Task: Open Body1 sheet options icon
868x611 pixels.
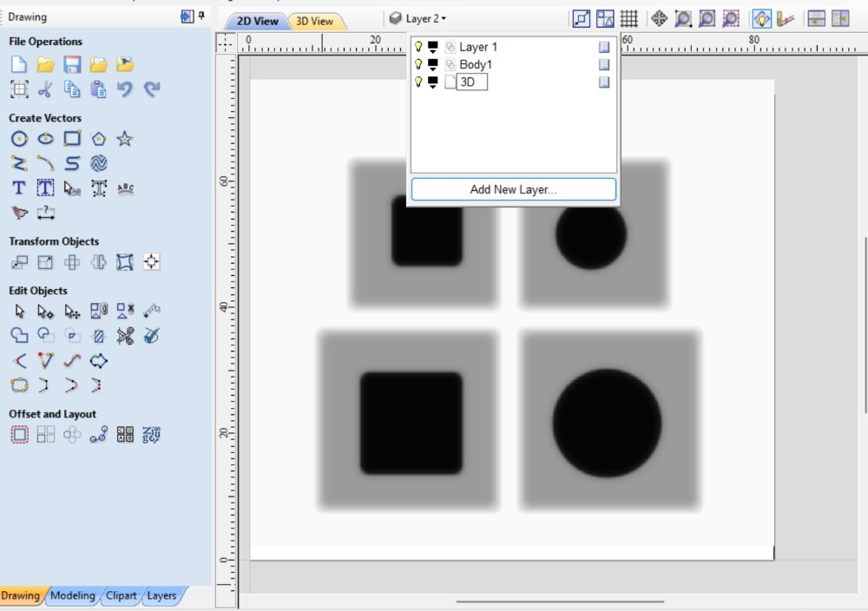Action: click(604, 65)
